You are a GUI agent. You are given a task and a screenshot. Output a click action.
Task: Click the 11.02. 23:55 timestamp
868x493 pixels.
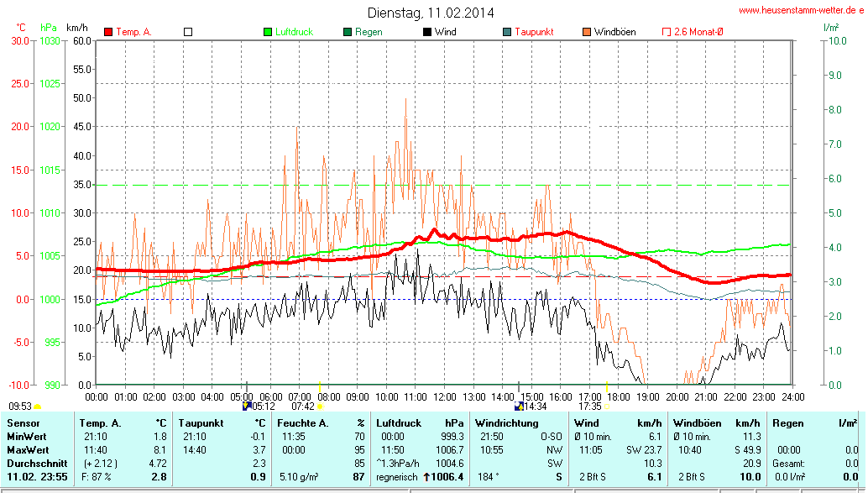37,477
